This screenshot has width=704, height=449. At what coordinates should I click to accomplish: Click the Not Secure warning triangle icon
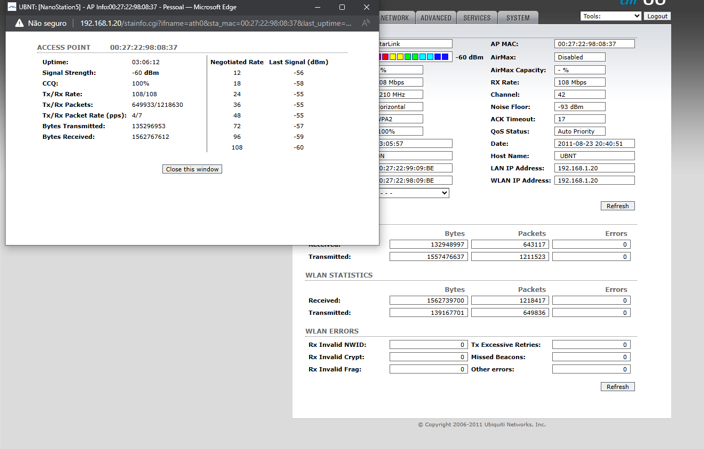[18, 23]
